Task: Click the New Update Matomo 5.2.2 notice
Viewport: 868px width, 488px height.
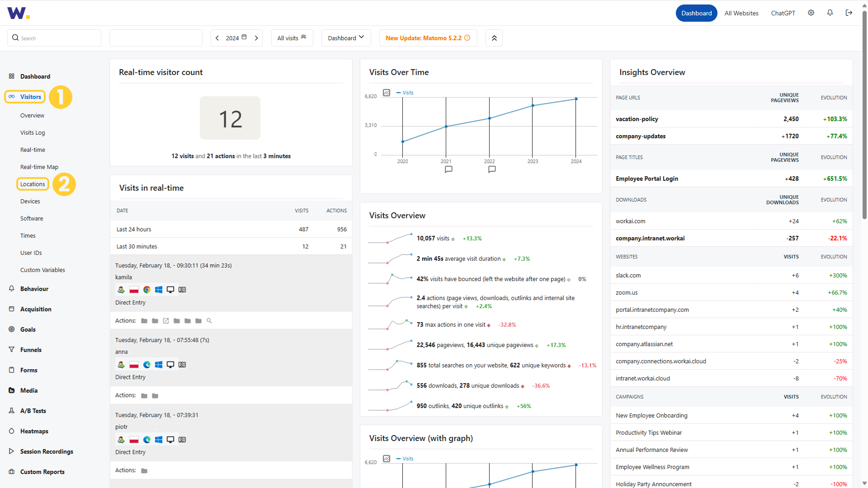Action: tap(428, 38)
